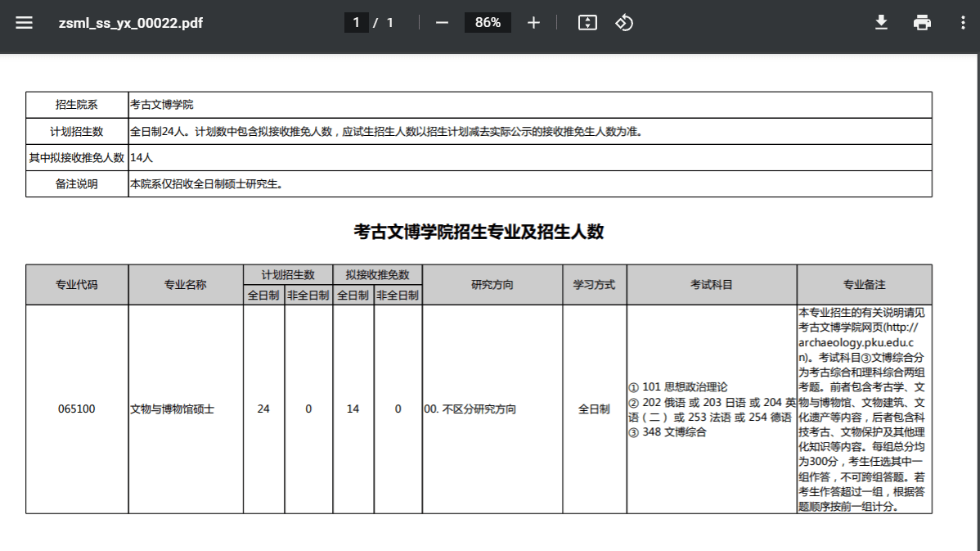Click the 00. 不区分研究方向 cell

tap(470, 409)
